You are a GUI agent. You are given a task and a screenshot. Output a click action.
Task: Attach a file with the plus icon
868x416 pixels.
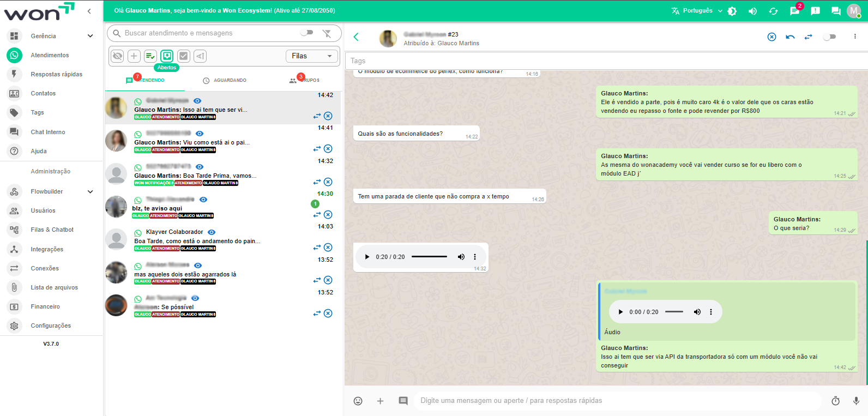click(x=380, y=401)
